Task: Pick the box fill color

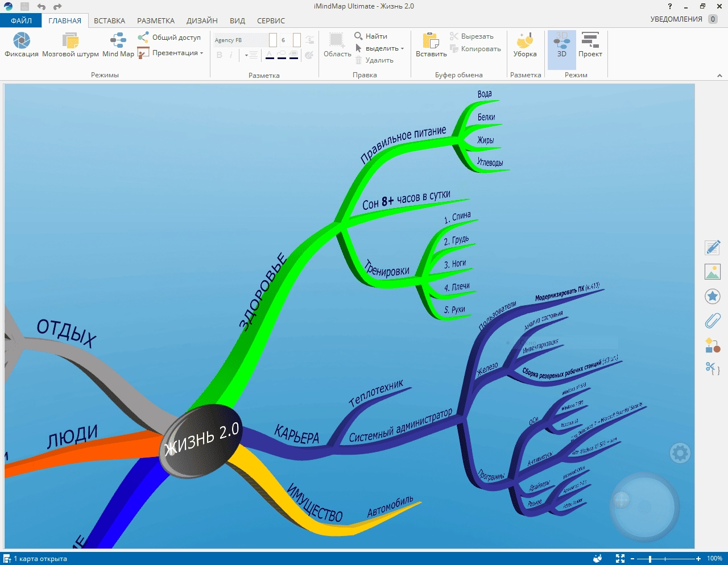Action: (x=293, y=55)
